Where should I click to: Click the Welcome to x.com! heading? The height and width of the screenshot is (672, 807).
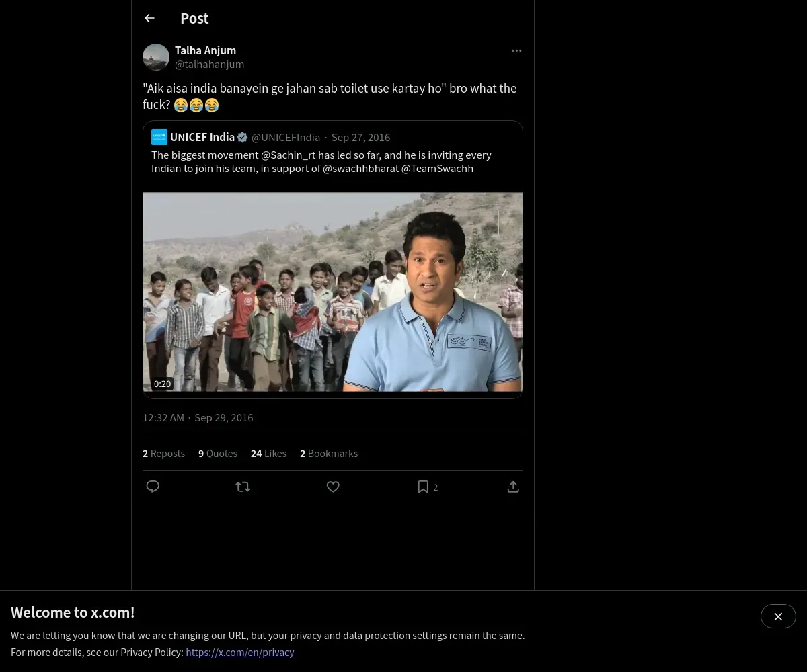point(73,612)
